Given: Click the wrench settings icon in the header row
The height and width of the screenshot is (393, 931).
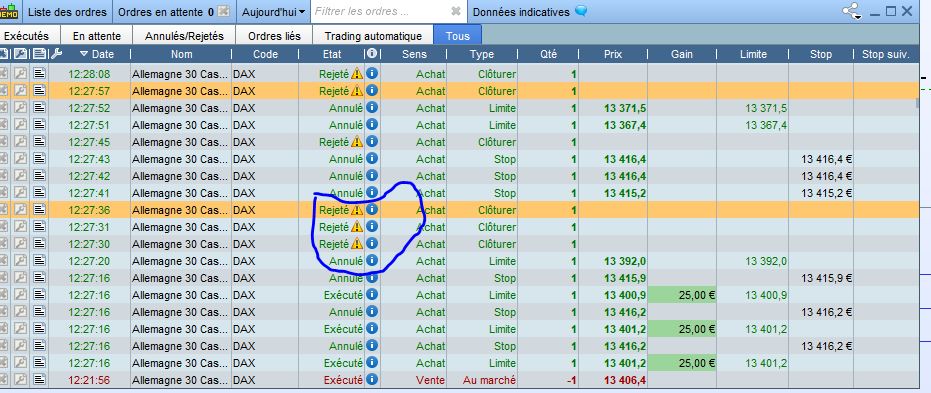Looking at the screenshot, I should coord(56,53).
